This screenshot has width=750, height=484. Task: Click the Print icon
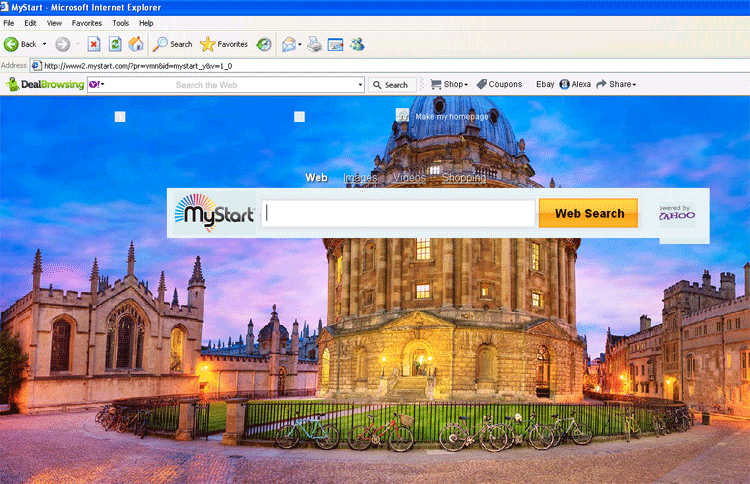[314, 44]
